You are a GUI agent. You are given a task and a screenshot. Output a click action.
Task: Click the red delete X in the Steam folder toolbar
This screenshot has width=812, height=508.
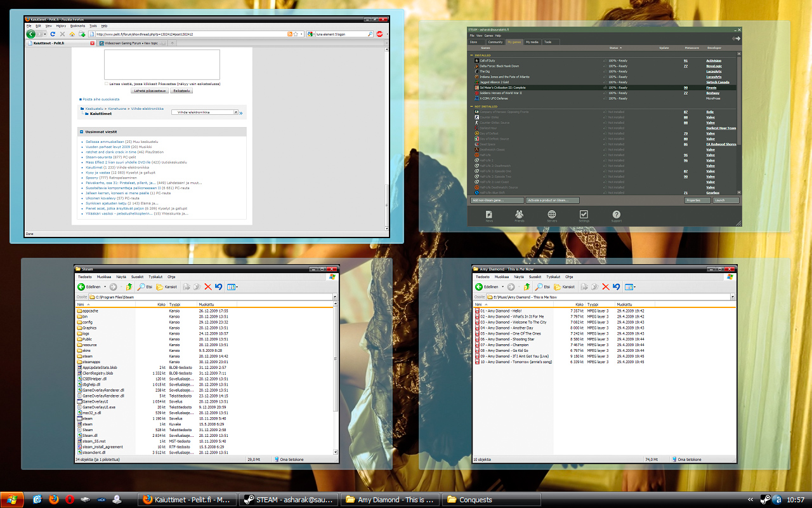click(207, 286)
